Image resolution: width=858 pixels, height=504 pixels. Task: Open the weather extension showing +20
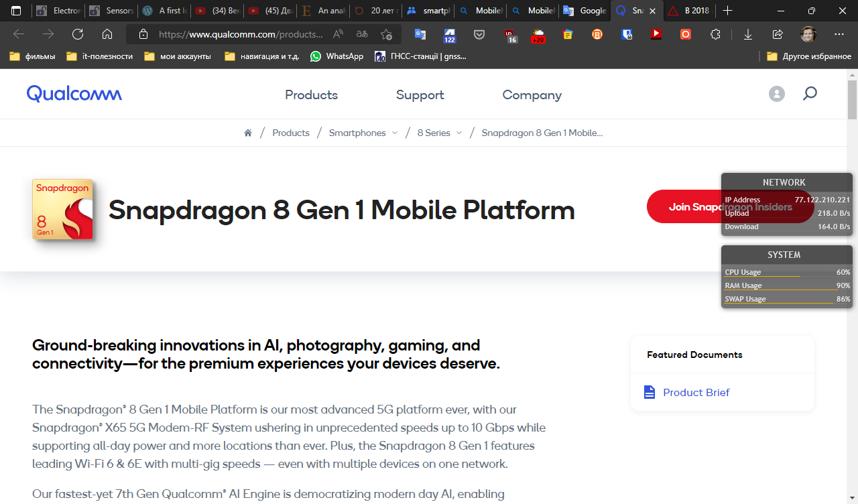tap(538, 34)
